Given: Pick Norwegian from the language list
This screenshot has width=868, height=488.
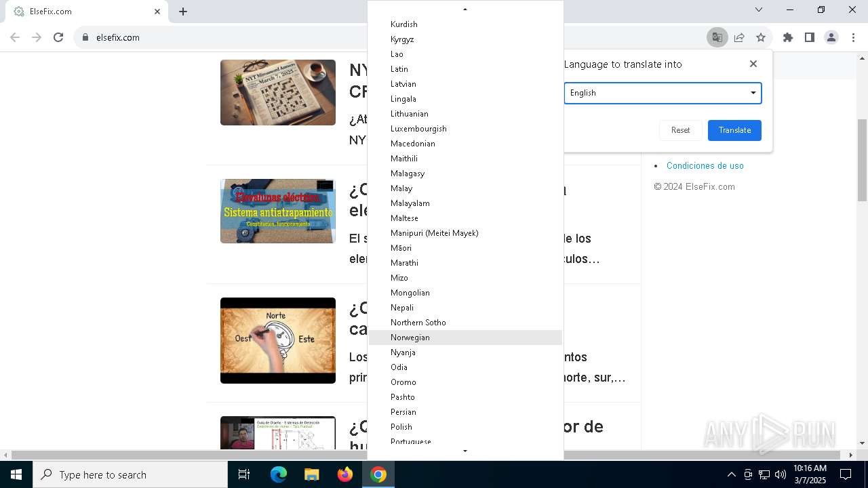Looking at the screenshot, I should [465, 338].
